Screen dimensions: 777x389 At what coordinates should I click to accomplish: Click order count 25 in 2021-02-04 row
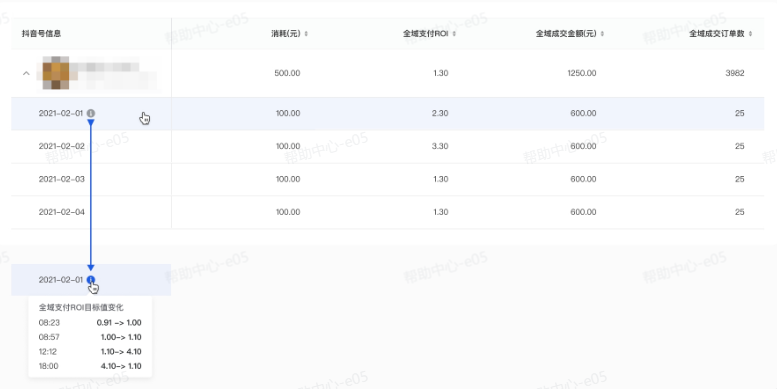tap(740, 212)
